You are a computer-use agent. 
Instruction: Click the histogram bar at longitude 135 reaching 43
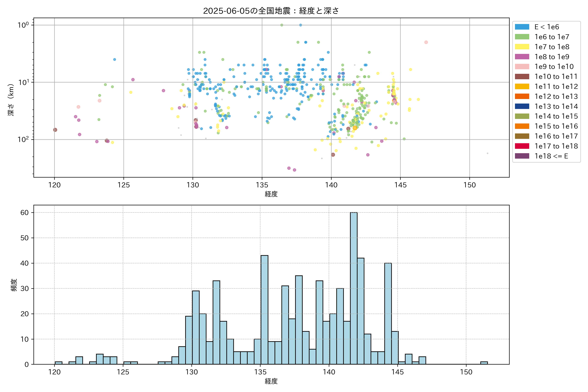click(264, 310)
